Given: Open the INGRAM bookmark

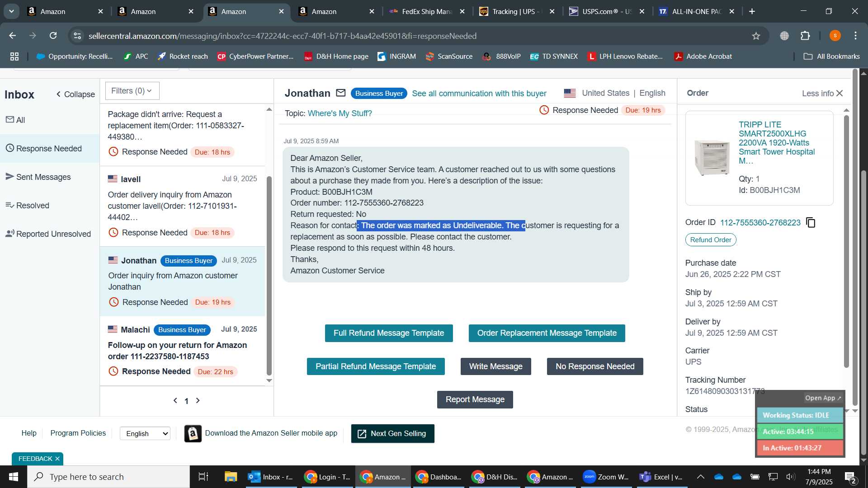Looking at the screenshot, I should pyautogui.click(x=397, y=56).
